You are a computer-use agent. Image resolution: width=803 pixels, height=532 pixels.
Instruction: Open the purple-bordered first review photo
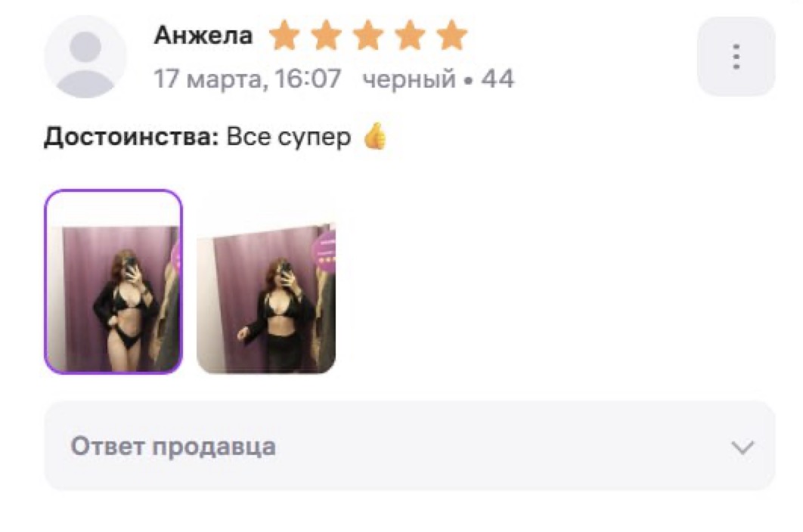113,282
